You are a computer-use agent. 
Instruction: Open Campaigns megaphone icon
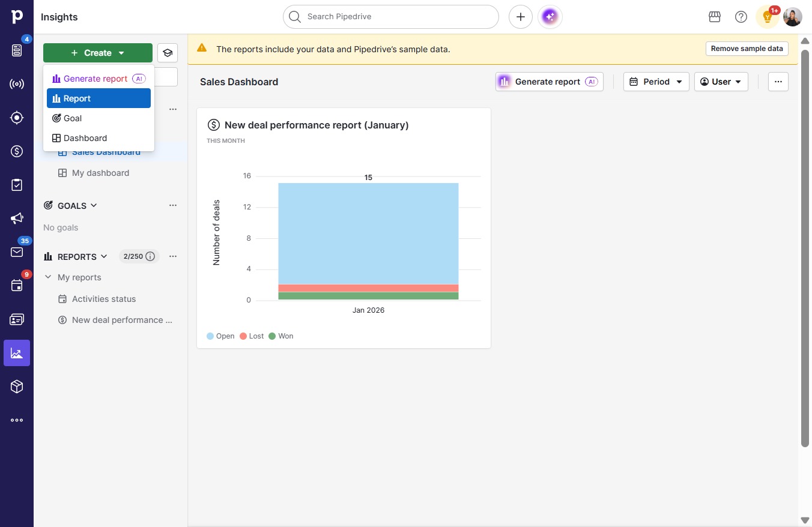pos(17,218)
